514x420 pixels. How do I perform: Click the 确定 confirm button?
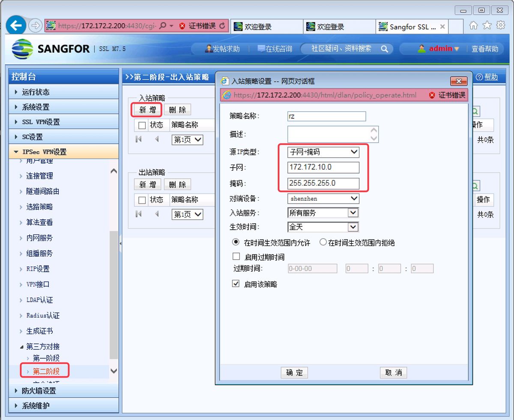[294, 372]
